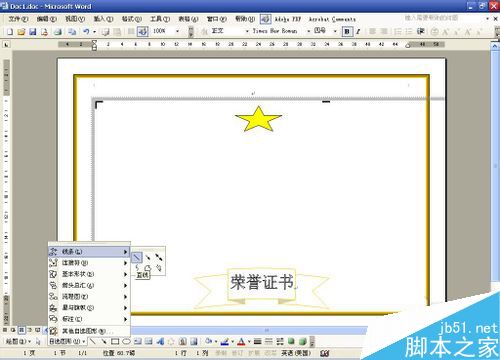Toggle Bold formatting button

pos(347,32)
